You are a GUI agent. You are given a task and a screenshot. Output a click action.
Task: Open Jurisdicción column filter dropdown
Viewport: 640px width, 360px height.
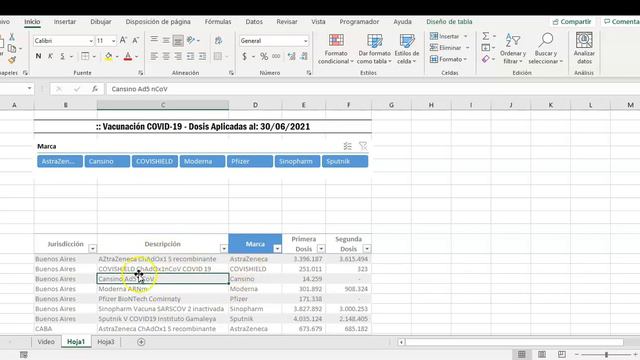tap(93, 249)
